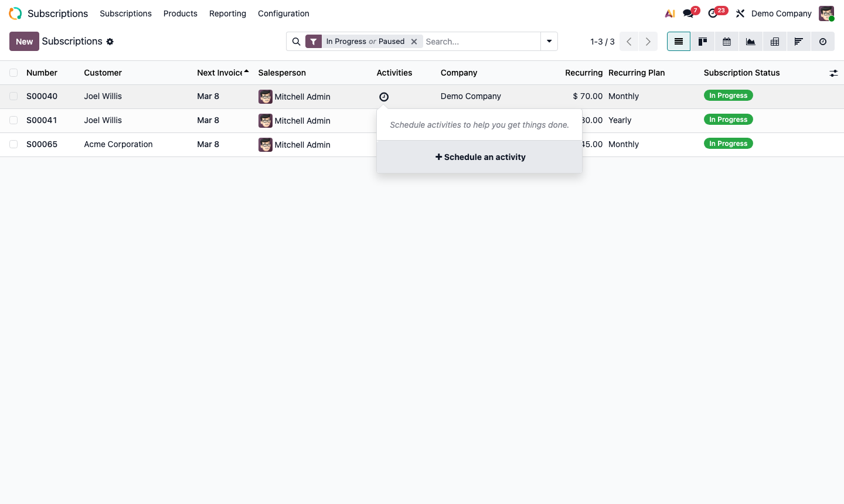
Task: Open the Graph view
Action: (x=750, y=41)
